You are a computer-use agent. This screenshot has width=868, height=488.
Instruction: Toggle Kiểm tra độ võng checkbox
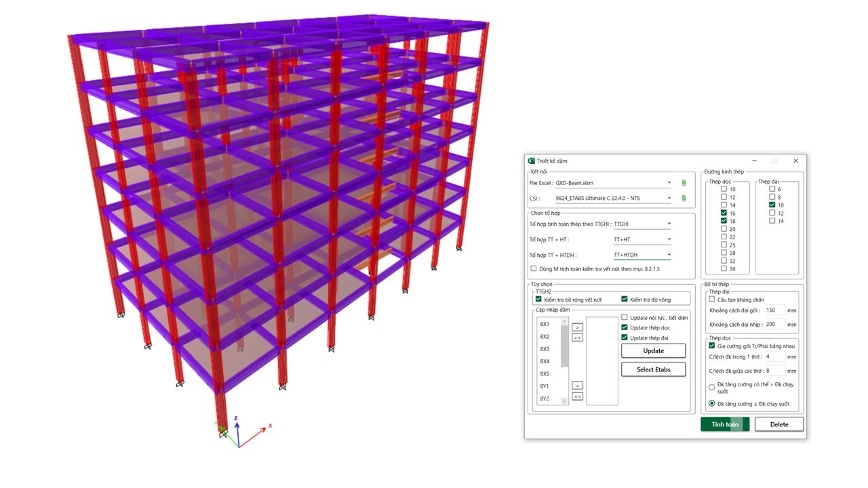(x=625, y=299)
